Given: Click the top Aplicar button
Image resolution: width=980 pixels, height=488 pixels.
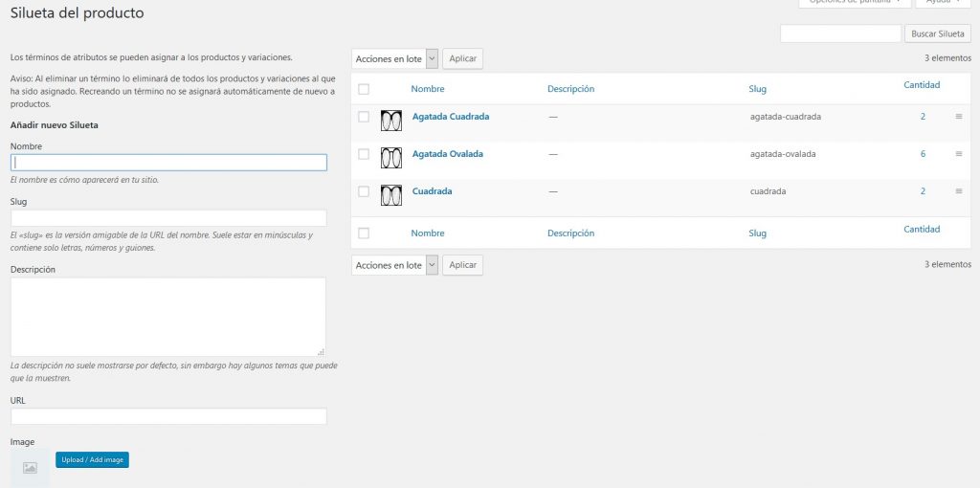Looking at the screenshot, I should pos(463,59).
